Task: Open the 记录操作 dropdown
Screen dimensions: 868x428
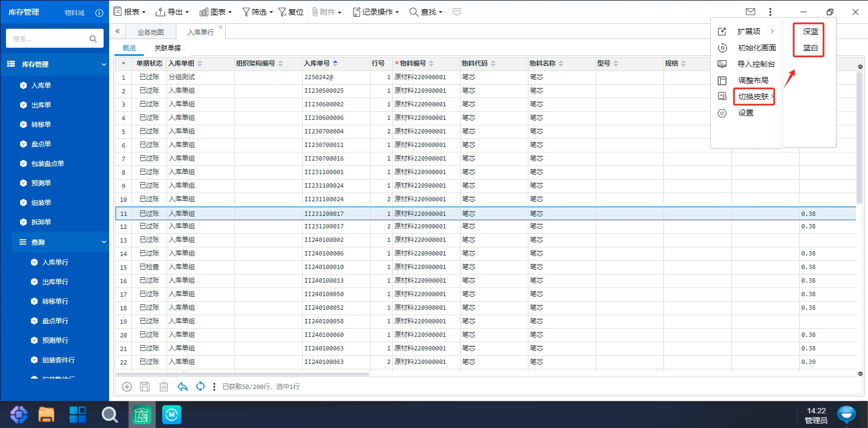Action: [x=376, y=12]
